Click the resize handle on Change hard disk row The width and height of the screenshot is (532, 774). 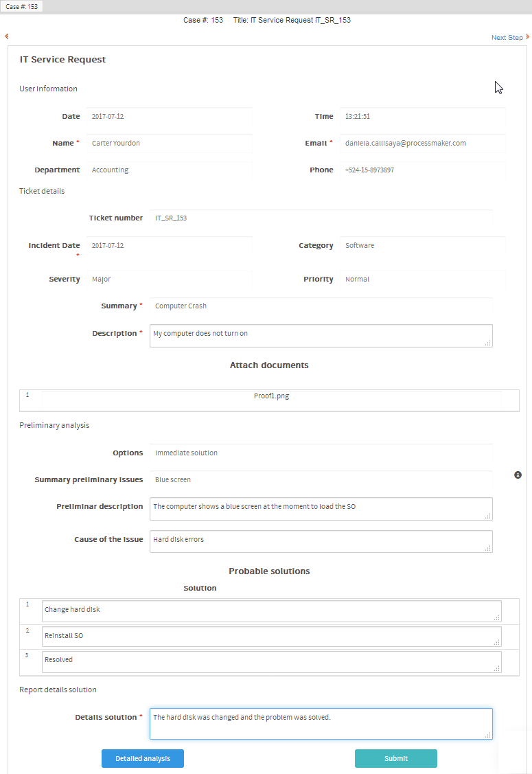coord(496,617)
